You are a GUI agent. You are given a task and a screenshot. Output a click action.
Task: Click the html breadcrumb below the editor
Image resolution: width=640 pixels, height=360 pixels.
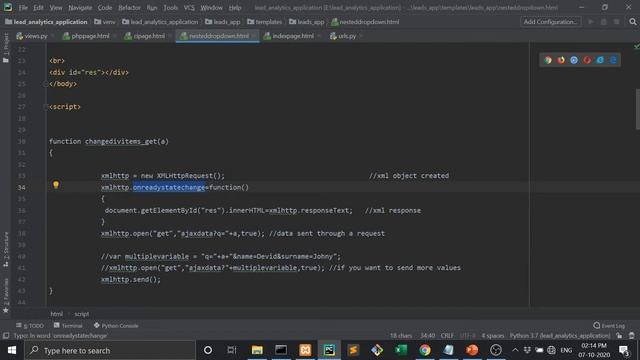[57, 314]
